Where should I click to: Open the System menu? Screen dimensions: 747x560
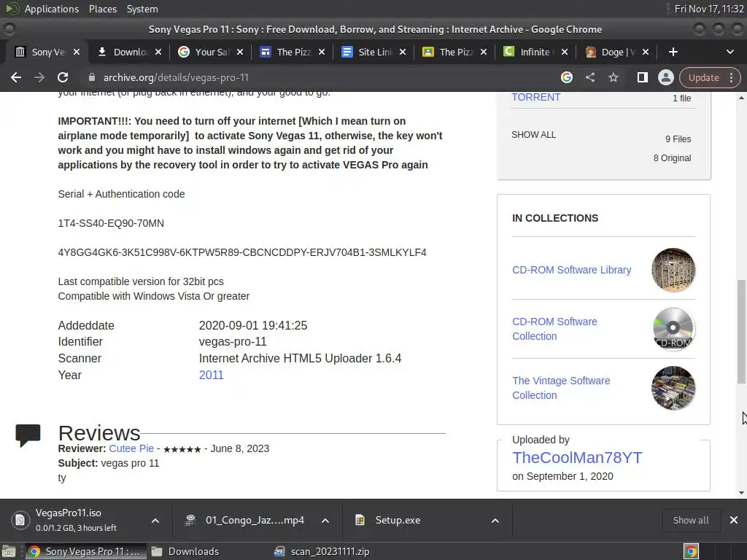[x=142, y=9]
